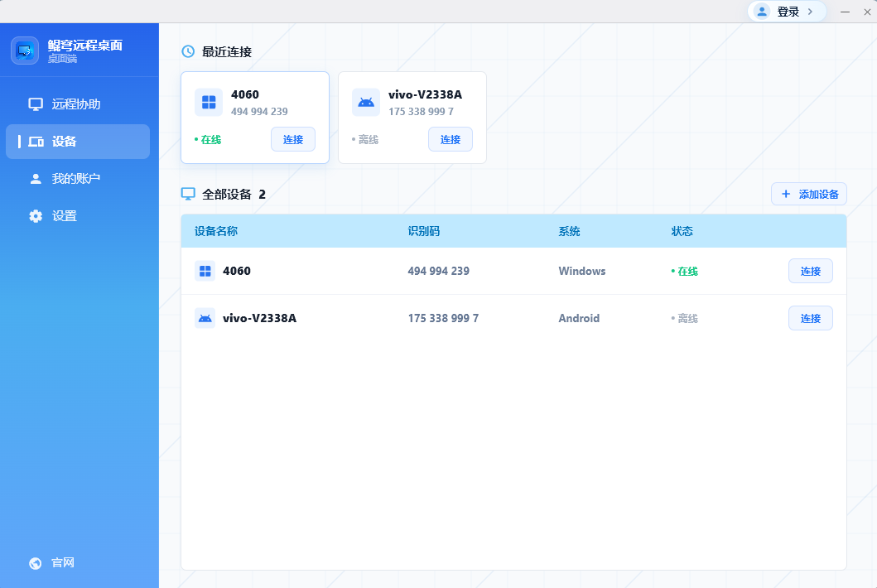Open the 远程协助 section
Image resolution: width=877 pixels, height=588 pixels.
point(78,104)
